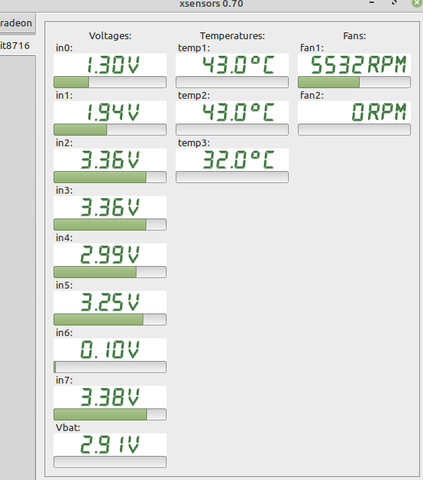Click the Fans column heading

pos(354,36)
